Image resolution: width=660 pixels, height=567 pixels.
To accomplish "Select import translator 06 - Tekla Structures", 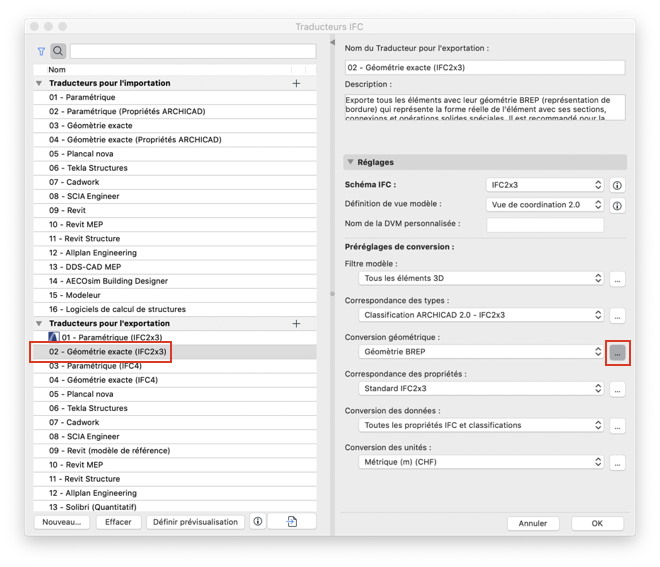I will tap(175, 168).
